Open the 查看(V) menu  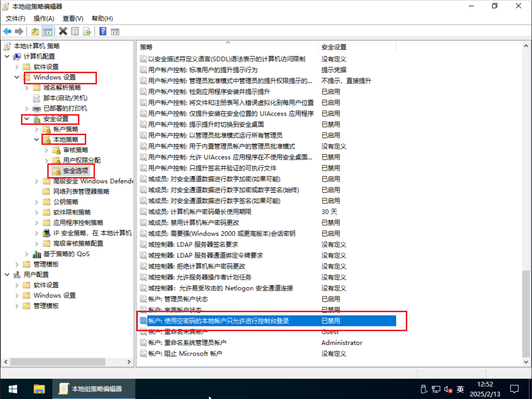(x=73, y=19)
